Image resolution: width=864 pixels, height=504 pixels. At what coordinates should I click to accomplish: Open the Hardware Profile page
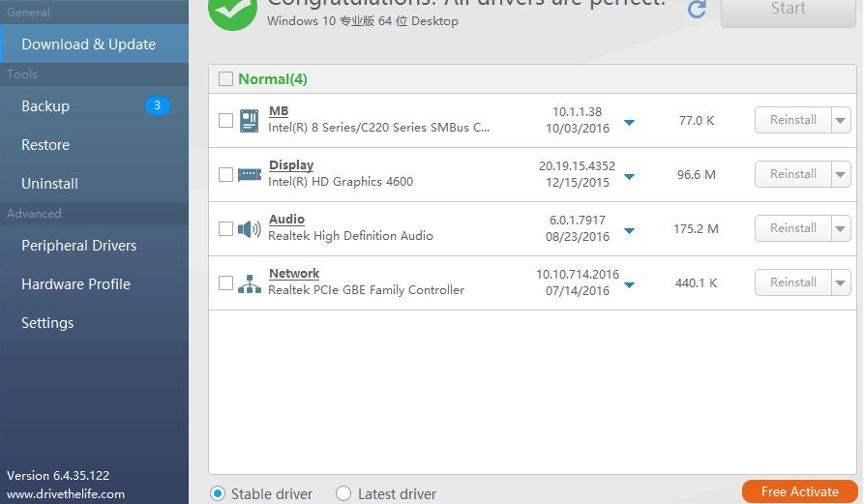point(75,284)
